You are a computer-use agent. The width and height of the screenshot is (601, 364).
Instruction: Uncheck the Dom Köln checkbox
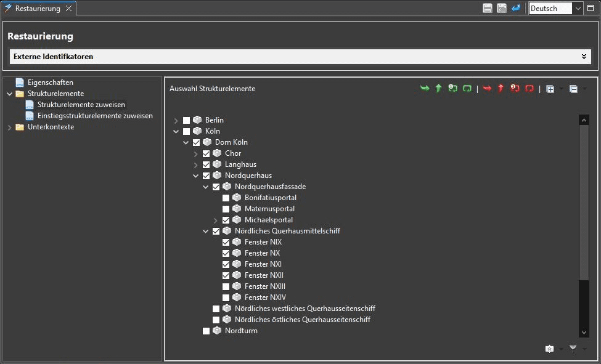tap(196, 142)
